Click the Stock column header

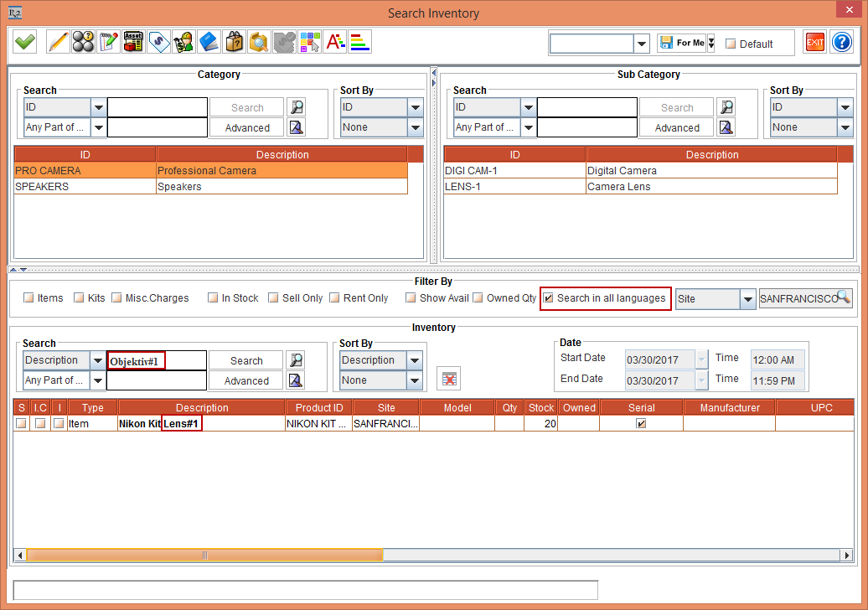[540, 408]
